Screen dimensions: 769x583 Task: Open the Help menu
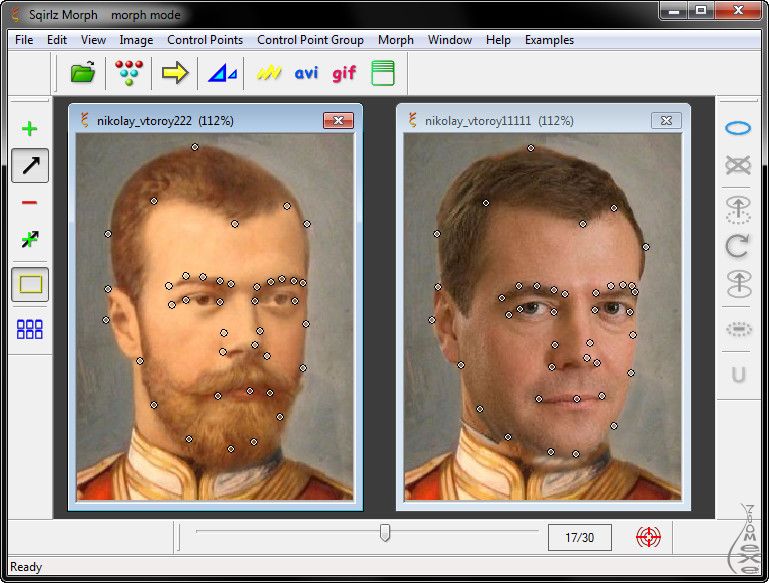(498, 40)
